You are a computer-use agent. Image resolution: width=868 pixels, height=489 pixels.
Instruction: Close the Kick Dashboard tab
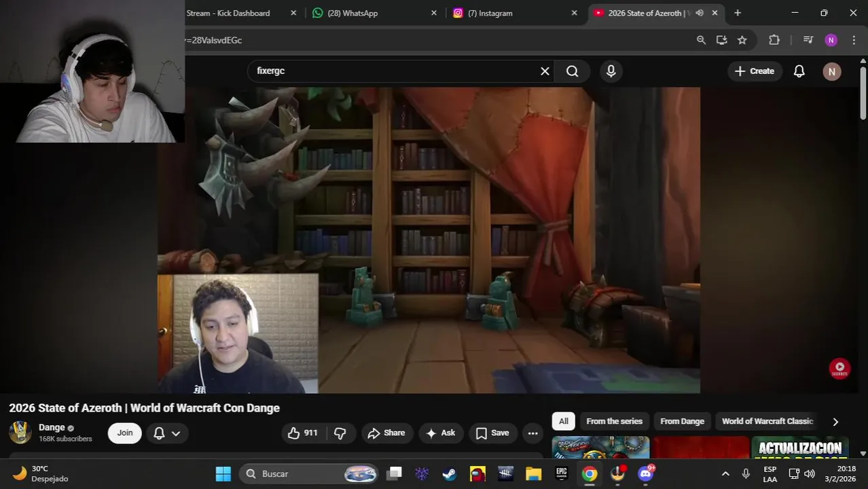pyautogui.click(x=293, y=13)
